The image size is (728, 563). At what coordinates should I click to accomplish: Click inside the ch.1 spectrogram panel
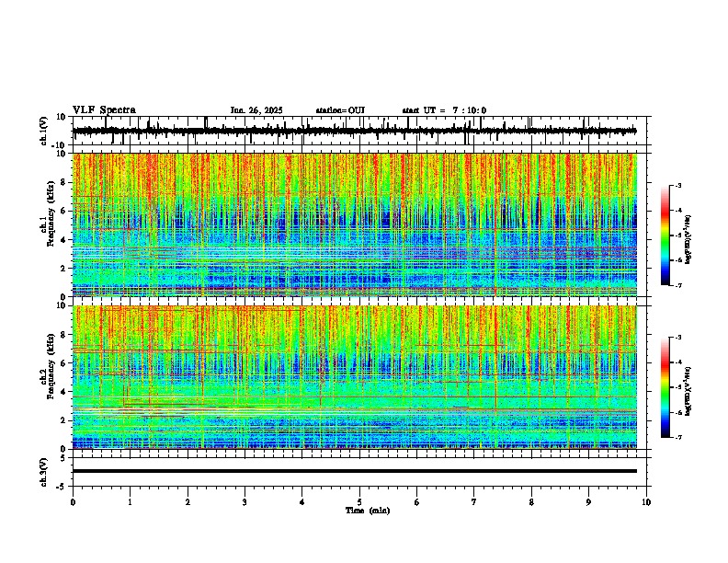click(355, 224)
